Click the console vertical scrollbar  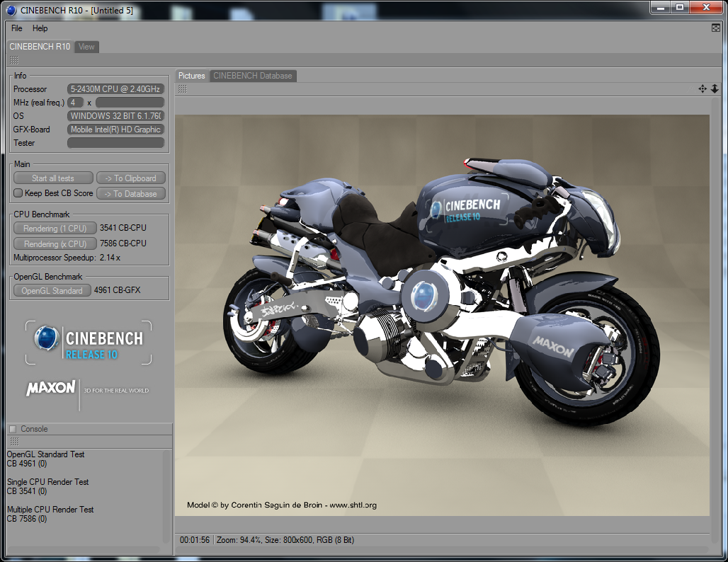[166, 497]
